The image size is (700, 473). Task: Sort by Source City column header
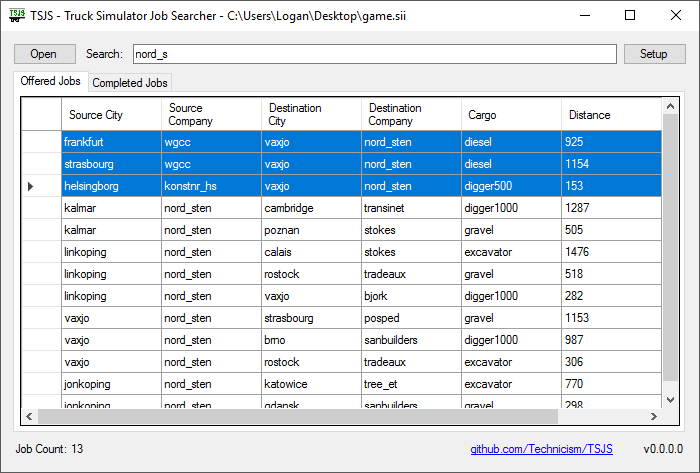click(x=110, y=115)
